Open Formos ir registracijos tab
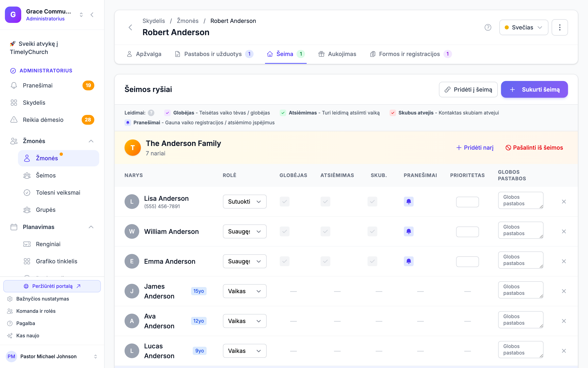This screenshot has height=368, width=588. point(411,54)
